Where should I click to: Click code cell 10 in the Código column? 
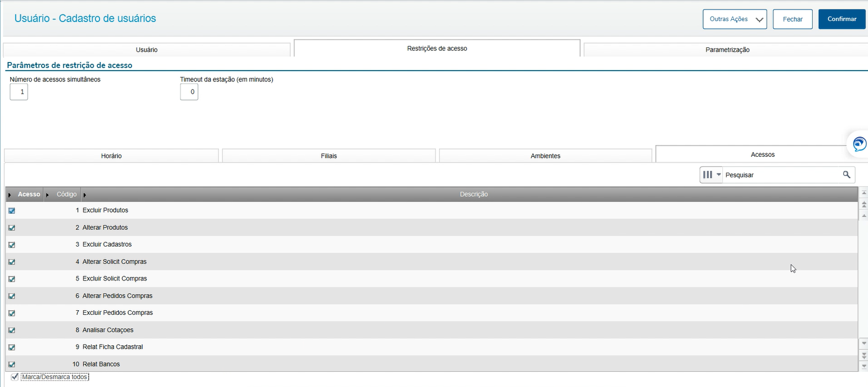(x=63, y=364)
